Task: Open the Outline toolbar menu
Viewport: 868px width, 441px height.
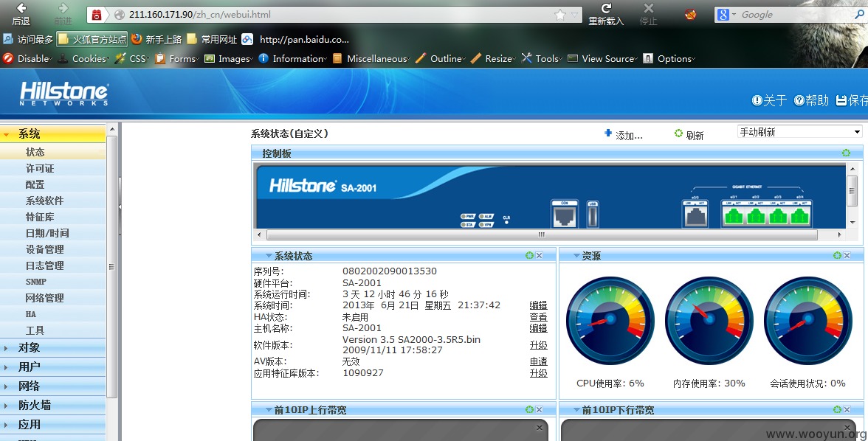Action: (x=440, y=59)
